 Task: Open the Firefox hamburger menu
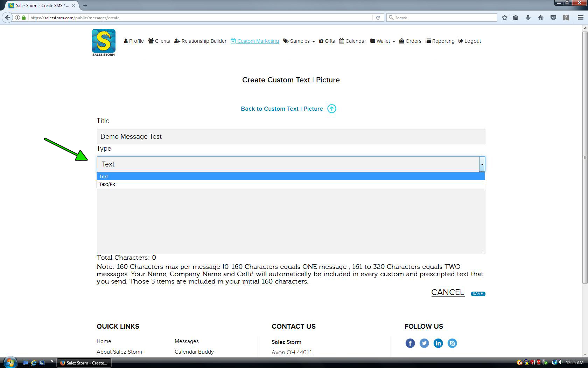click(x=580, y=18)
